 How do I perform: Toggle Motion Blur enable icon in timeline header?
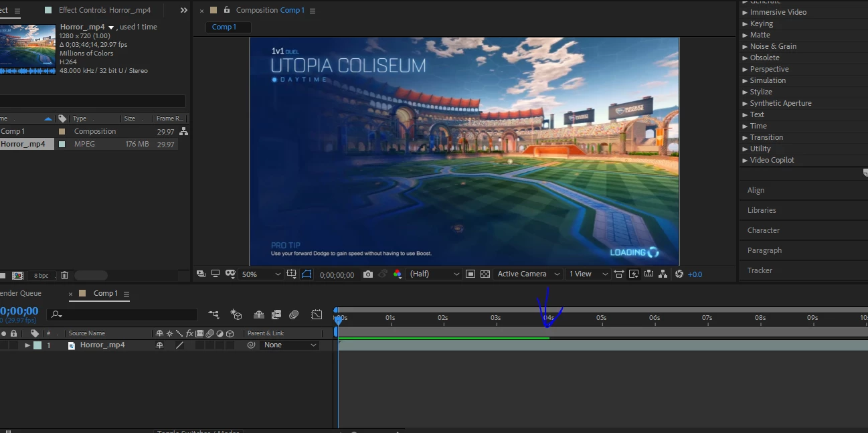point(294,314)
